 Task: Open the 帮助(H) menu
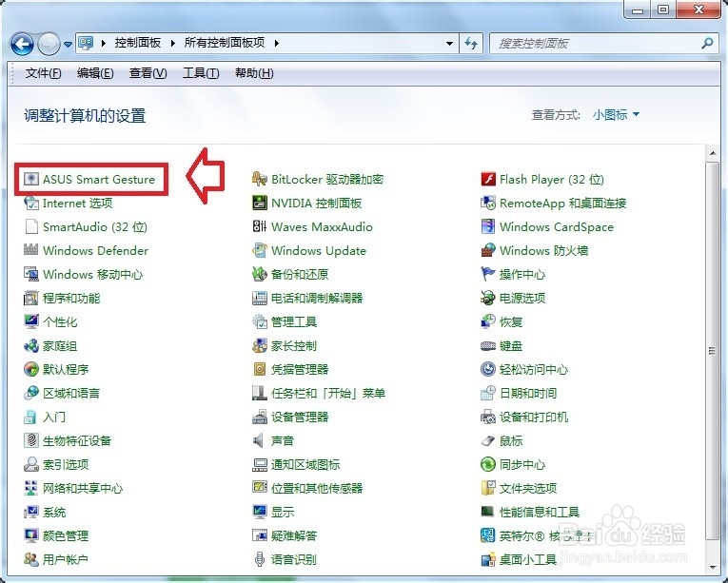click(x=254, y=73)
